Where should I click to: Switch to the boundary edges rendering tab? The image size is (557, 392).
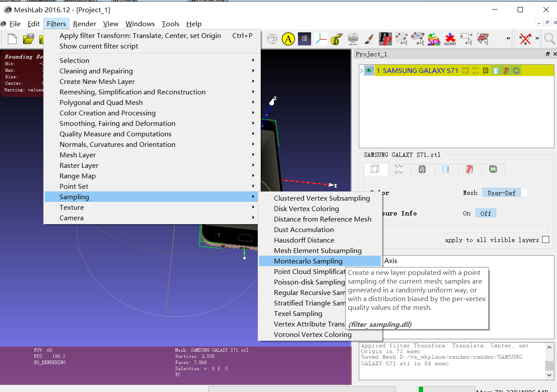pos(493,169)
